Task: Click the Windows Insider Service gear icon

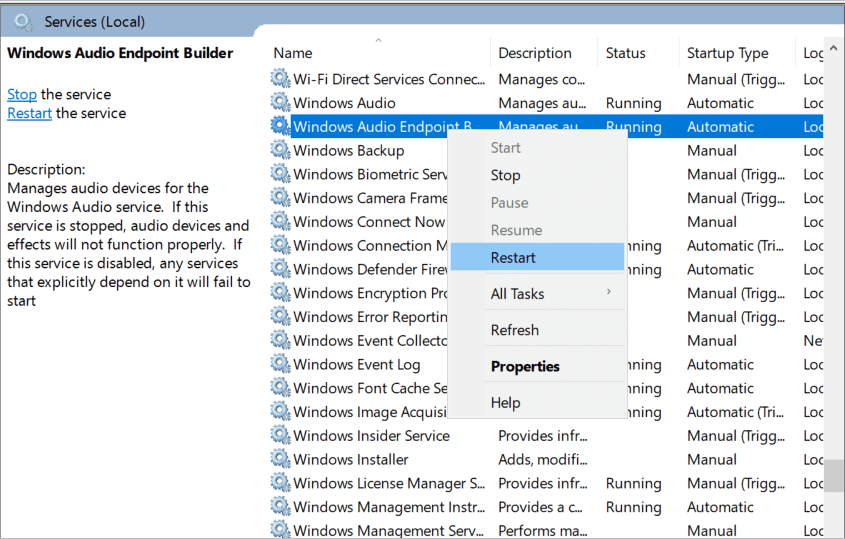Action: click(280, 435)
